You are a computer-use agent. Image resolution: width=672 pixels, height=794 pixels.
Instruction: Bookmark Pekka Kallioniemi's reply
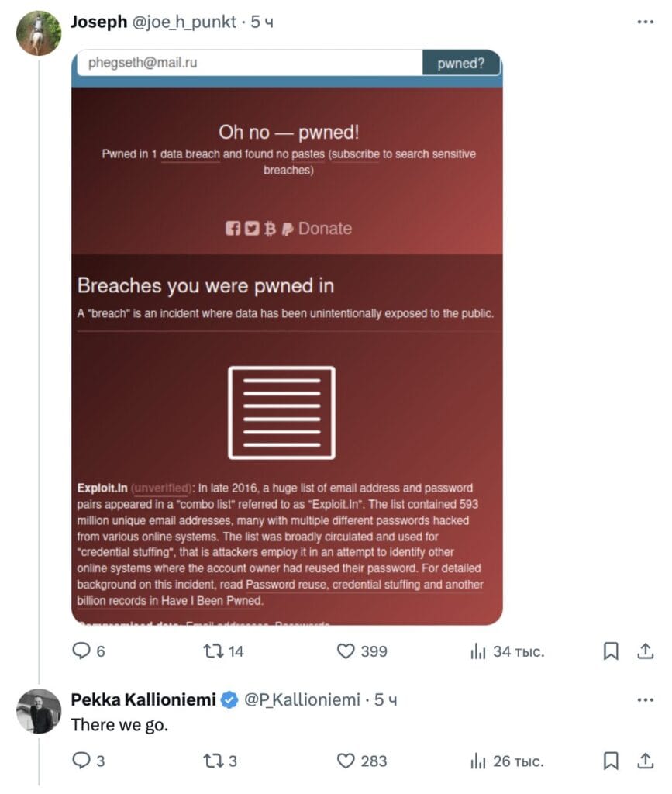pos(611,761)
